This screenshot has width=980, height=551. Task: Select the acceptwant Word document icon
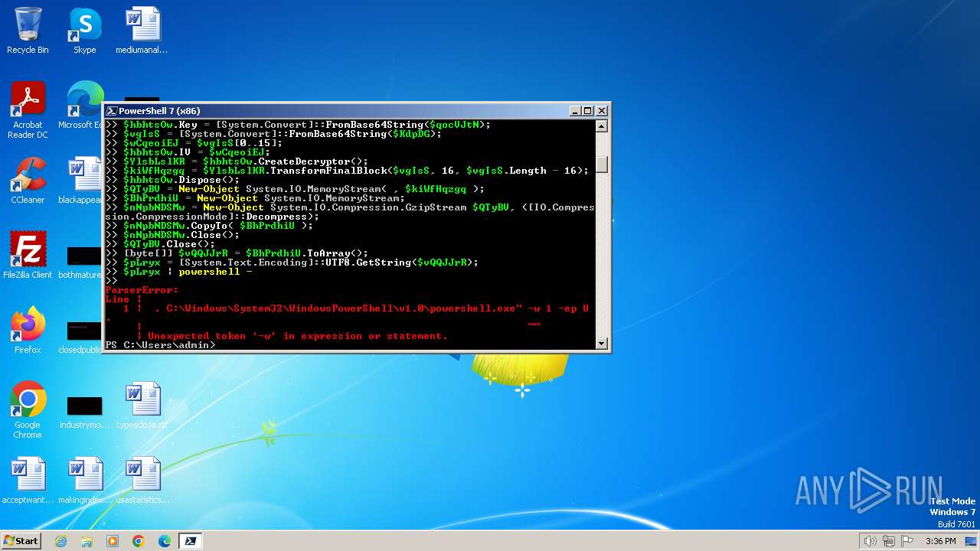(x=28, y=481)
